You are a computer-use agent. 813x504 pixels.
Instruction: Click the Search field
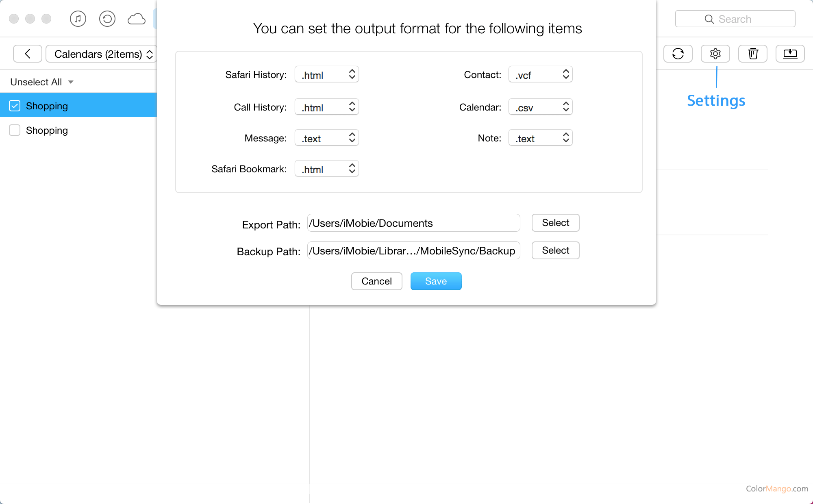(x=735, y=19)
